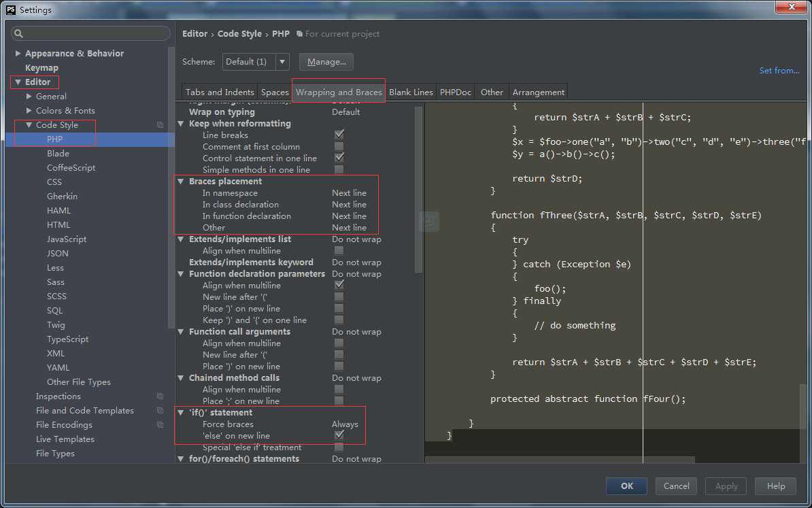Collapse the Braces placement group
The height and width of the screenshot is (508, 812).
click(x=181, y=182)
